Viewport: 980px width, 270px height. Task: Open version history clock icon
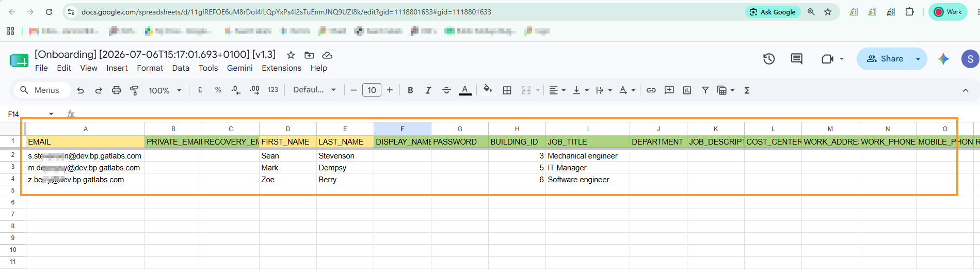[x=769, y=59]
